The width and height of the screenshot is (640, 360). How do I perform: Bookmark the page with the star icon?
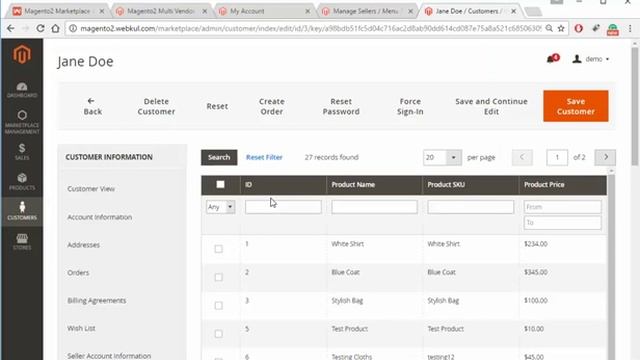tap(561, 28)
